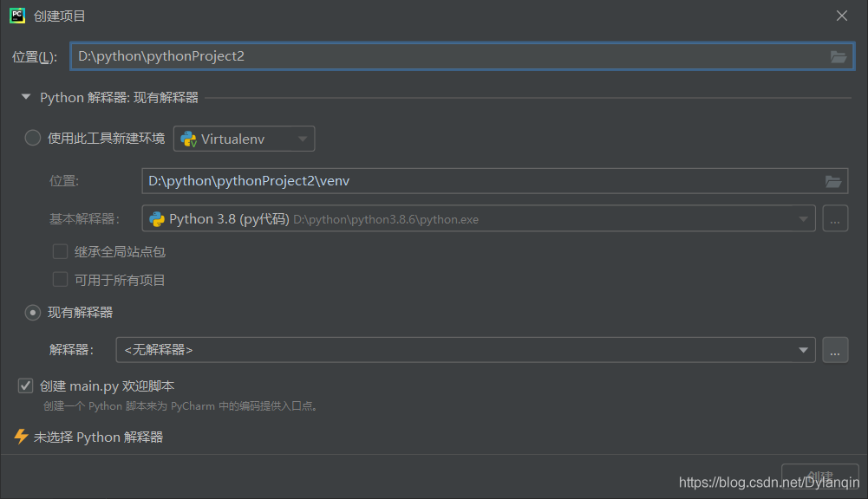Click the Virtualenv Python icon in the tool dropdown
Screen dimensions: 868x499
click(188, 139)
